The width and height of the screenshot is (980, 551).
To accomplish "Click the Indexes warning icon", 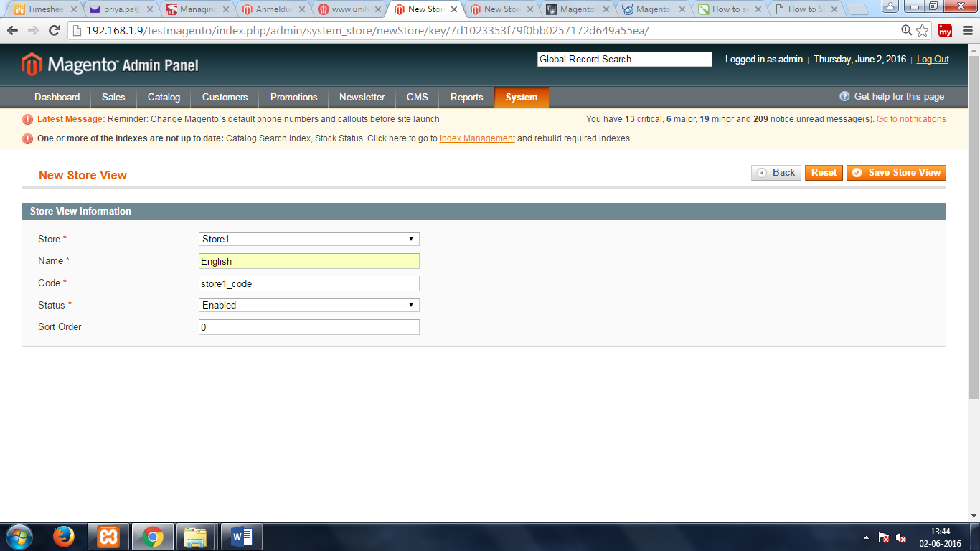I will (x=28, y=138).
